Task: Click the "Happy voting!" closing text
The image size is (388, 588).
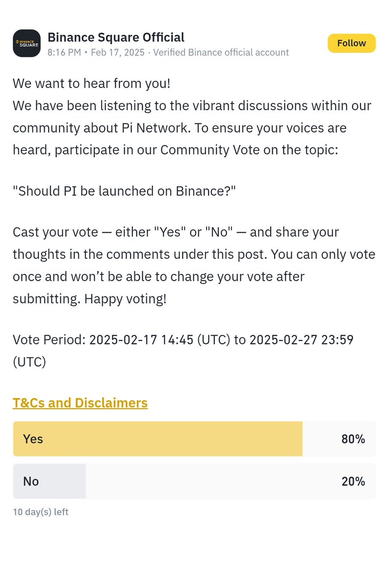Action: 126,298
